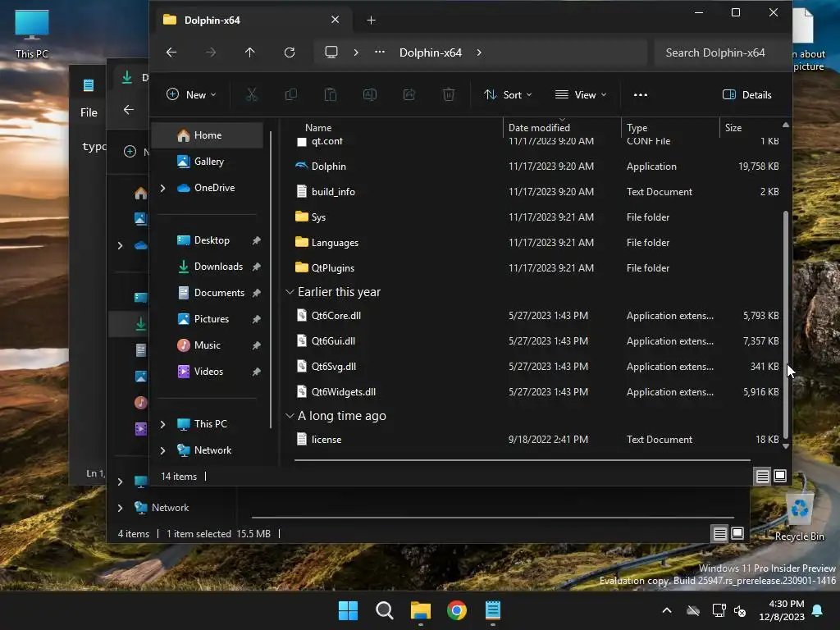This screenshot has height=630, width=840.
Task: Click the Copy icon in toolbar
Action: click(x=291, y=95)
